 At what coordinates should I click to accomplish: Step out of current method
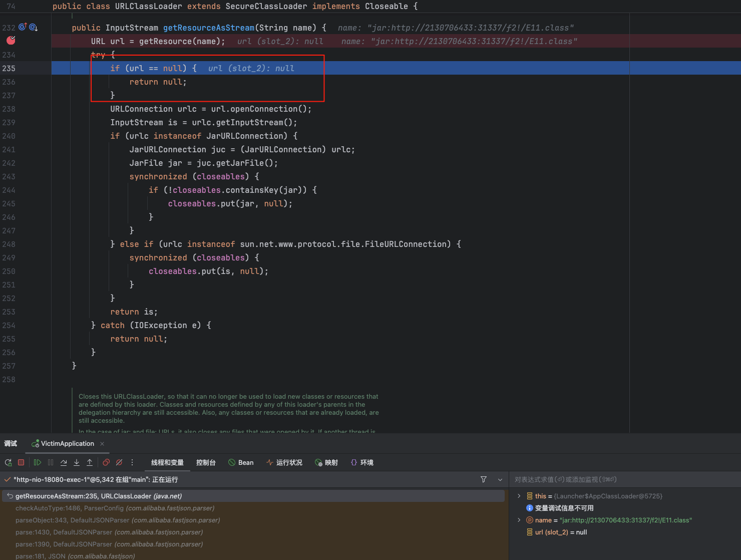(90, 462)
